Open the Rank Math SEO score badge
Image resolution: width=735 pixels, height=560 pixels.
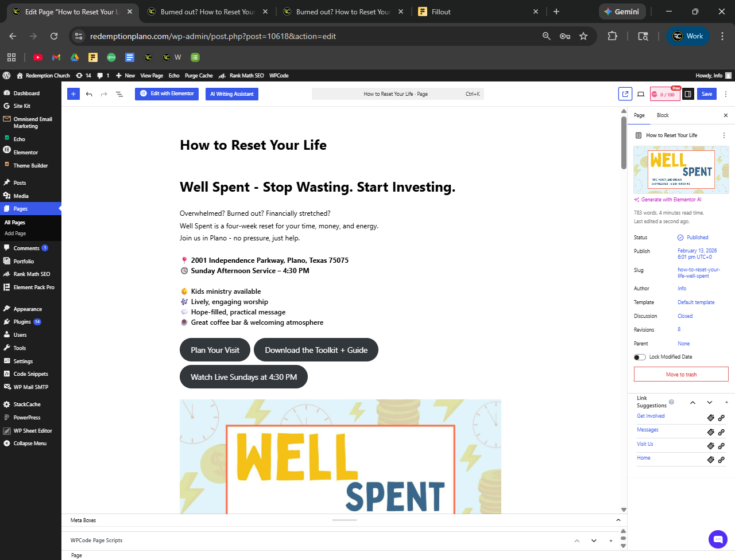665,94
